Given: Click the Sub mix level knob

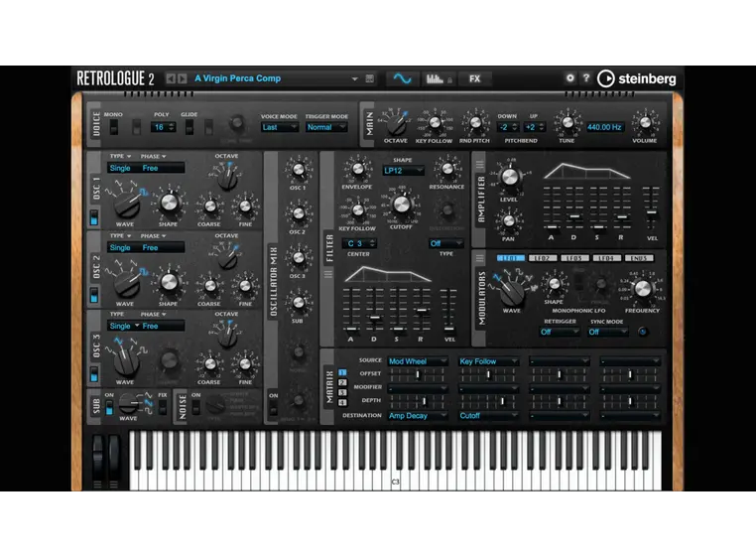Looking at the screenshot, I should (x=299, y=303).
